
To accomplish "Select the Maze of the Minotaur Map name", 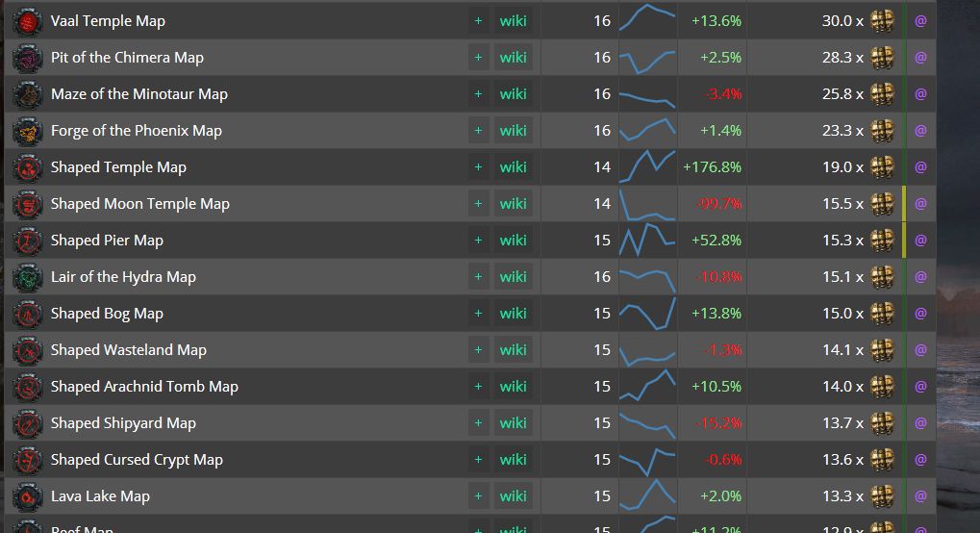I will pyautogui.click(x=139, y=94).
